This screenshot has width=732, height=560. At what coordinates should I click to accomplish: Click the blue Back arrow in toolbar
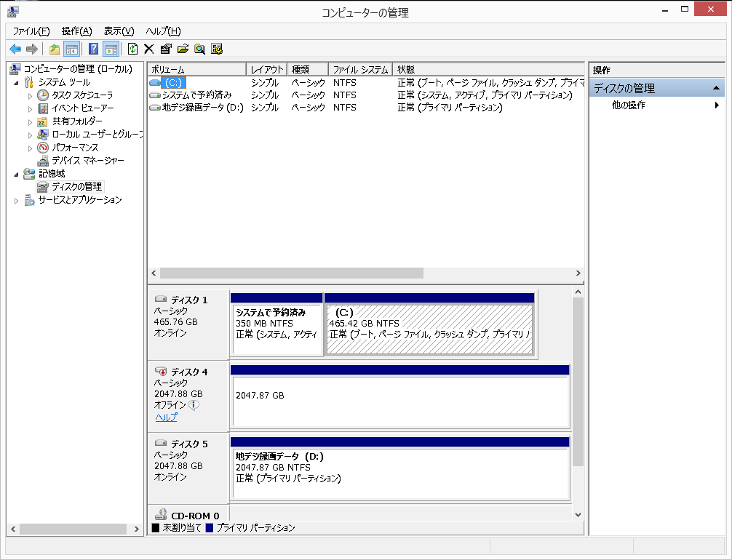tap(15, 49)
